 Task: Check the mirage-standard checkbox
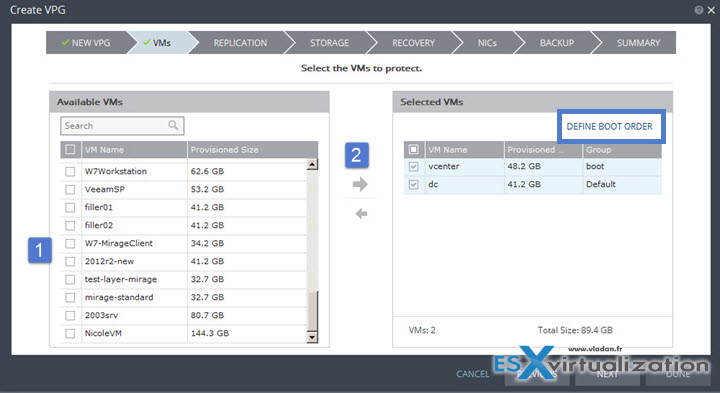pos(70,298)
